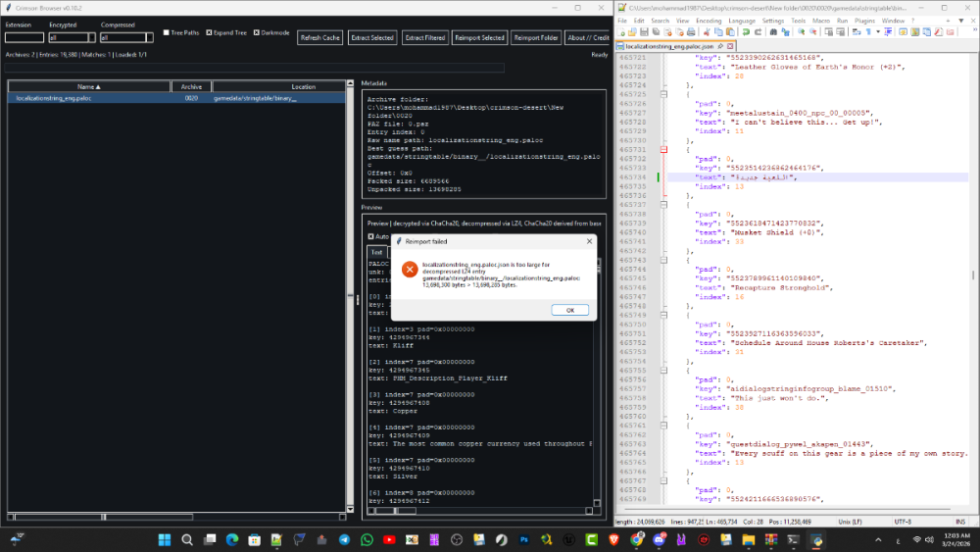Viewport: 980px width, 552px height.
Task: Switch to the Text tab in Preview
Action: [x=376, y=253]
